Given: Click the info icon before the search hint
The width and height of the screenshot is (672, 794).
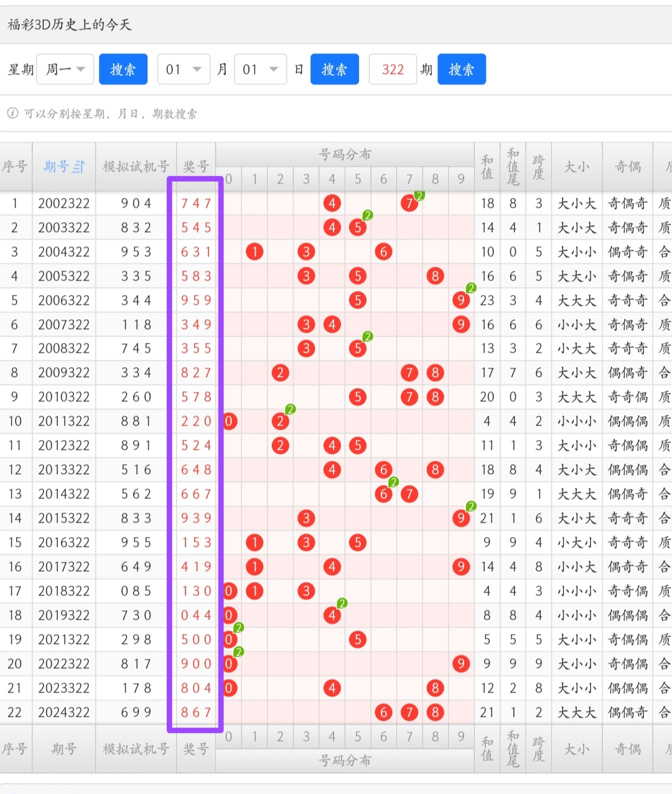Looking at the screenshot, I should (x=12, y=113).
